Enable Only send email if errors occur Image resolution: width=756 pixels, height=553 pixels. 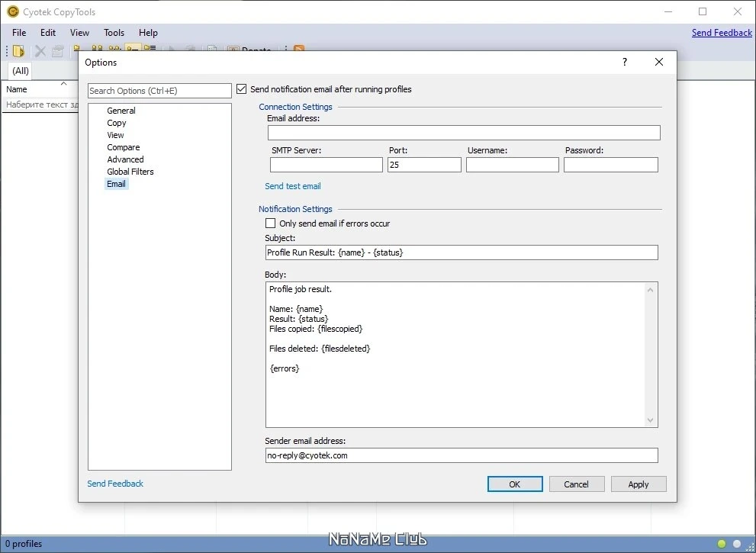coord(271,223)
